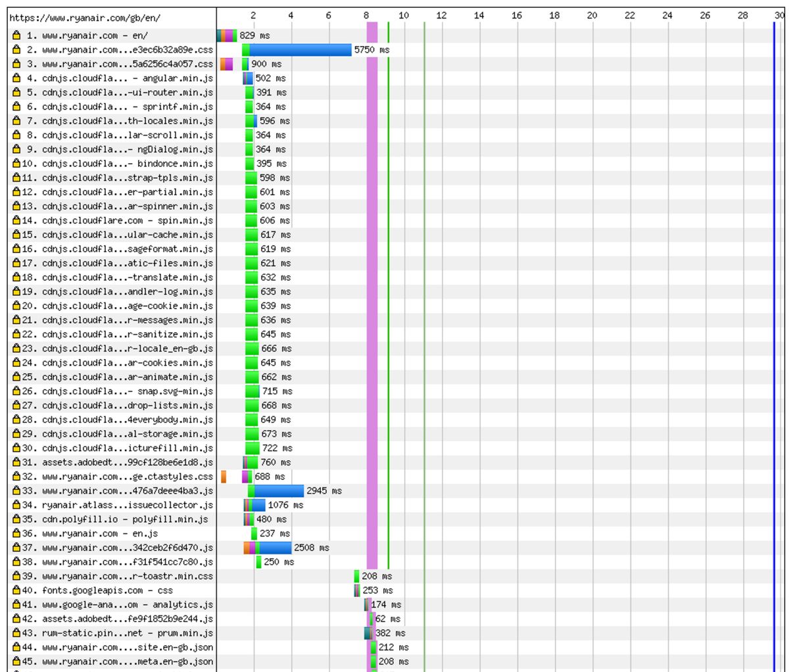Click lock icon beside angular.min.js request
Viewport: 789px width, 672px height.
point(17,78)
